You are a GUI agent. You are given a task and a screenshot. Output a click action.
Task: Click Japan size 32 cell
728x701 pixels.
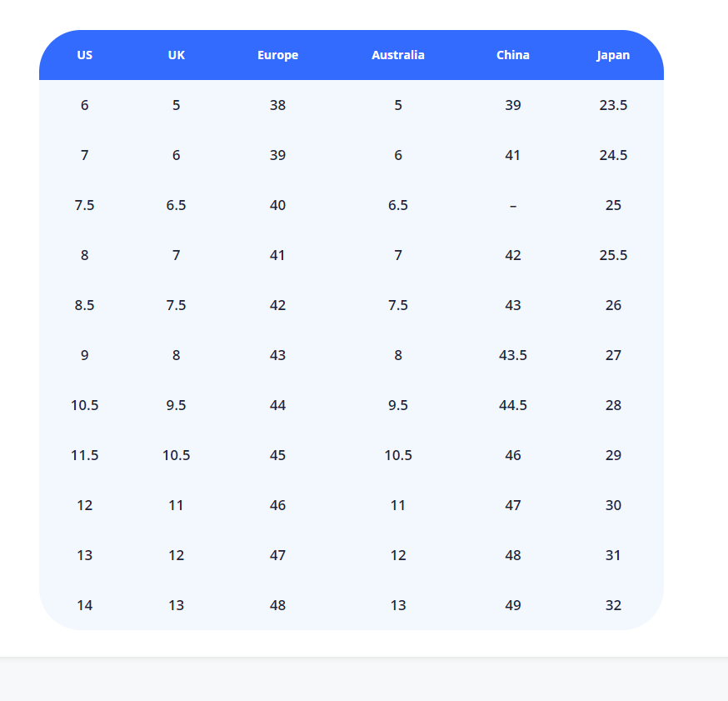point(613,605)
